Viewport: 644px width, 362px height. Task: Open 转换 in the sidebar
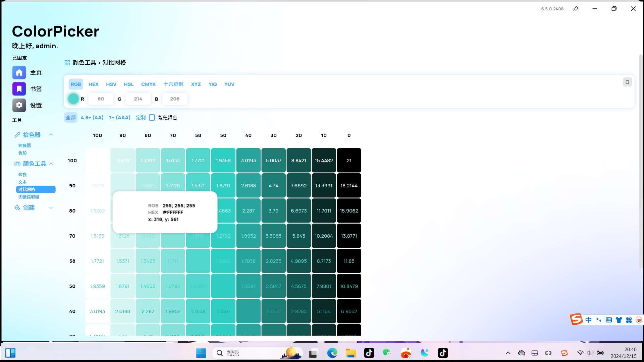pos(22,175)
